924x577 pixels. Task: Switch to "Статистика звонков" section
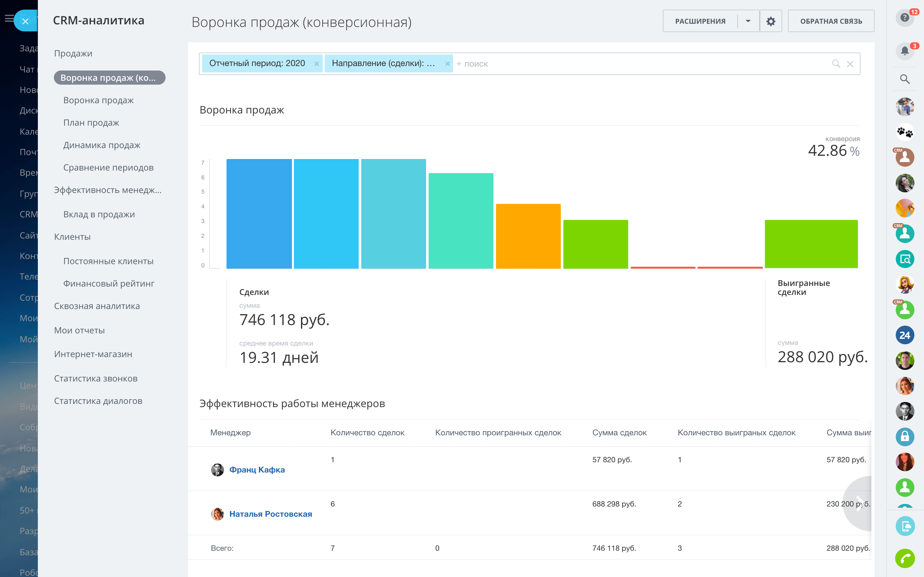coord(96,378)
